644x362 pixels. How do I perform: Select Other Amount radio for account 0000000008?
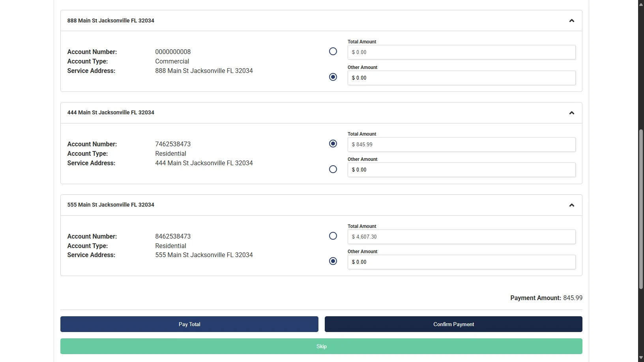click(x=333, y=77)
